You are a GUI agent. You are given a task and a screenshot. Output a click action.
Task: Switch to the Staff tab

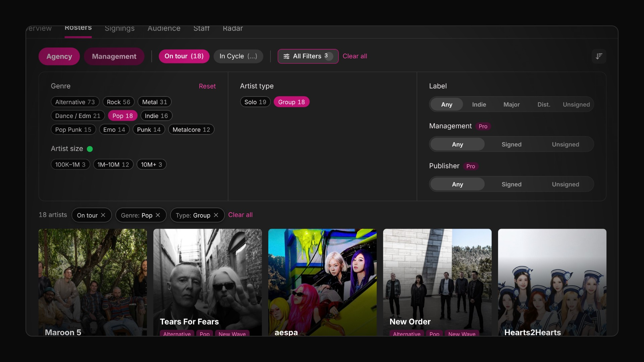pyautogui.click(x=202, y=29)
